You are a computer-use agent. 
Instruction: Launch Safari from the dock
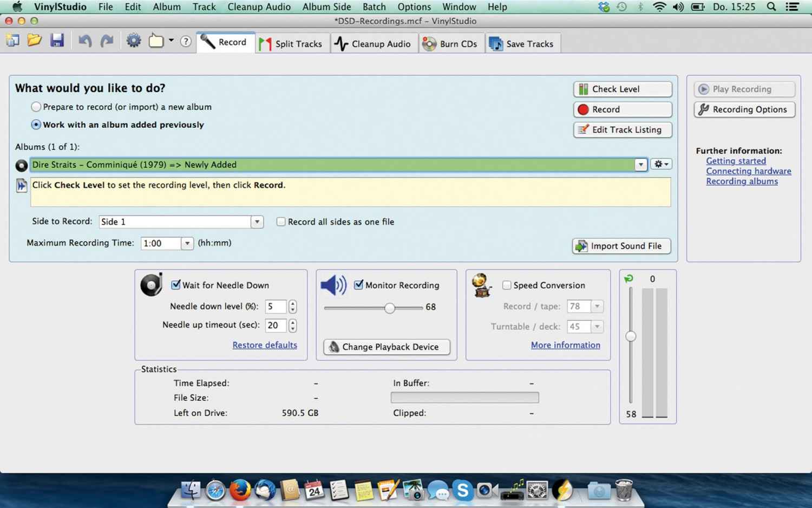pos(215,491)
